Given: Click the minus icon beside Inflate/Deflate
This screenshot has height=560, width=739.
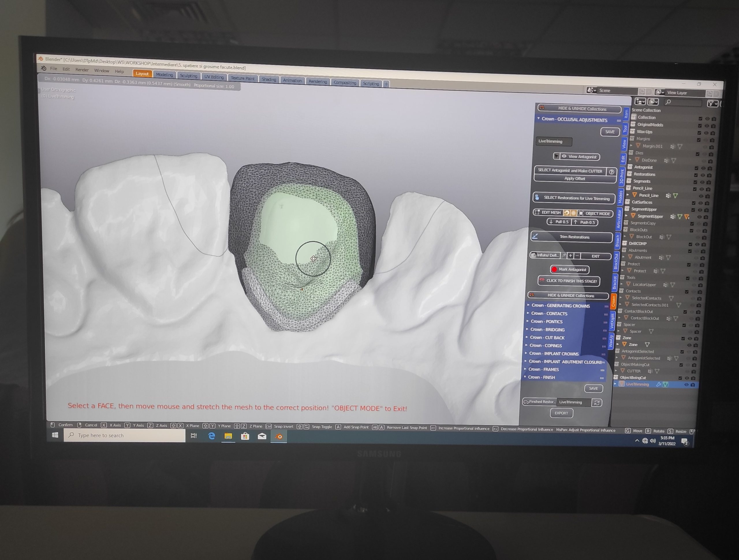Looking at the screenshot, I should pos(577,256).
